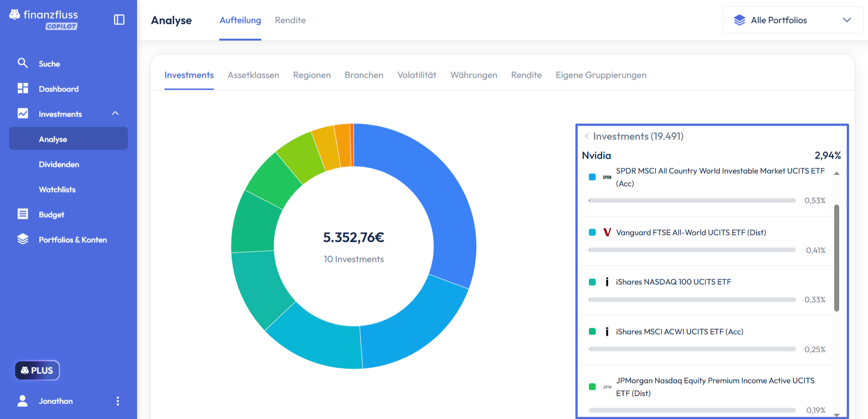Image resolution: width=868 pixels, height=419 pixels.
Task: Open Dividenden in the sidebar
Action: point(59,164)
